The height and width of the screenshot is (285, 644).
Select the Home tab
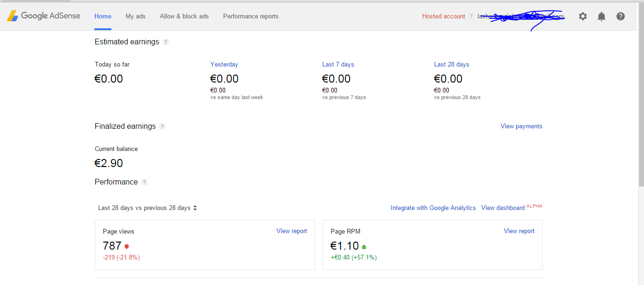pos(103,16)
